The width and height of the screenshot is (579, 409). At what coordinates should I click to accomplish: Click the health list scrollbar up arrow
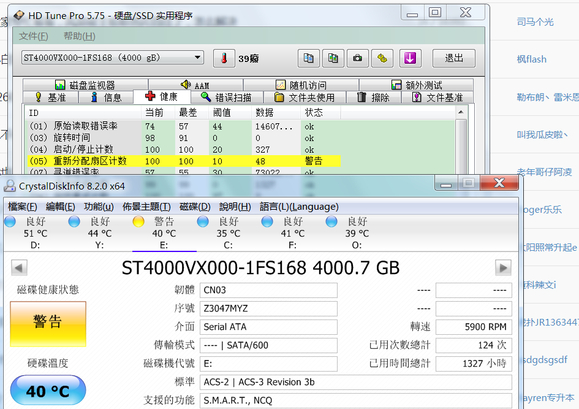pyautogui.click(x=461, y=112)
